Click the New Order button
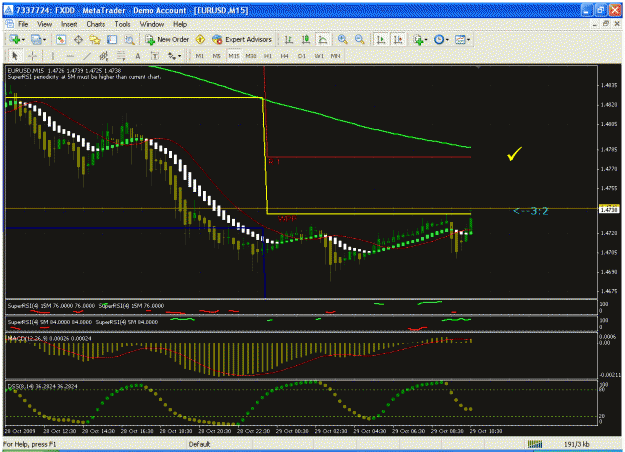The image size is (625, 452). coord(167,39)
